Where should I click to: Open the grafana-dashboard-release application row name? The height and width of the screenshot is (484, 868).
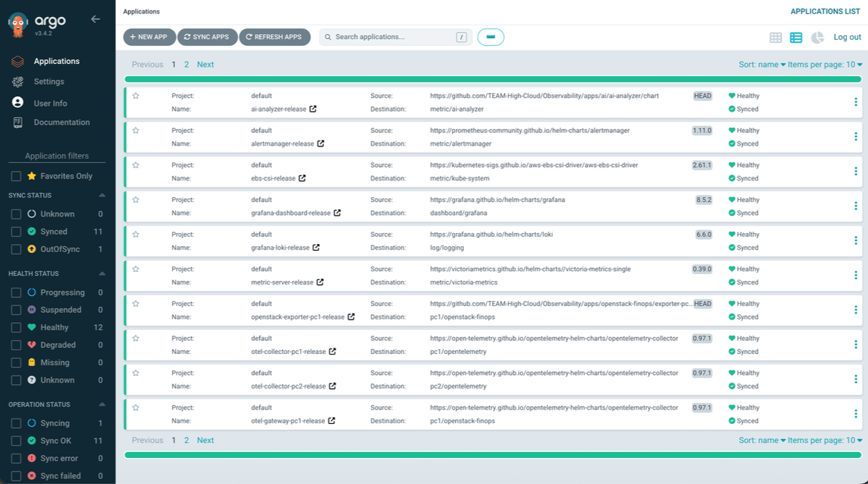[x=291, y=213]
